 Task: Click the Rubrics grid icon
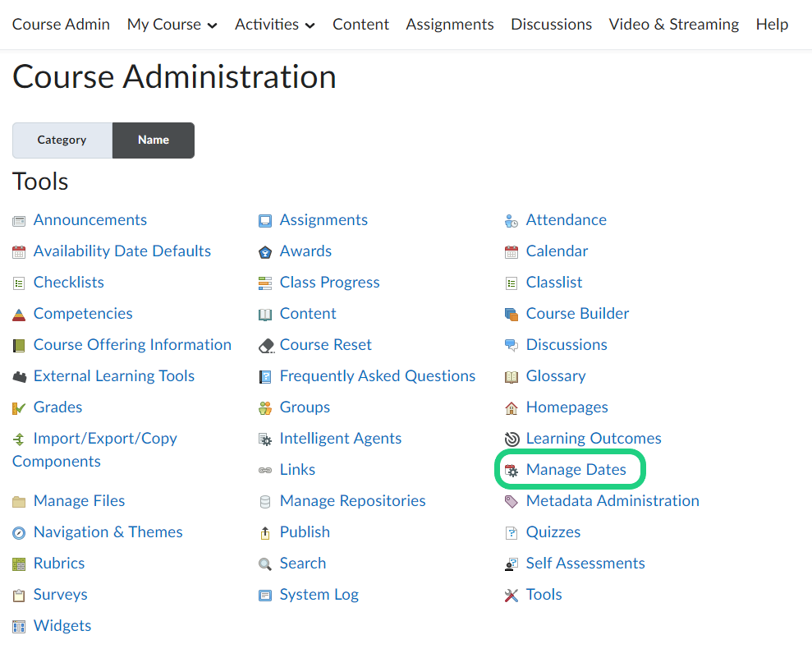click(19, 564)
